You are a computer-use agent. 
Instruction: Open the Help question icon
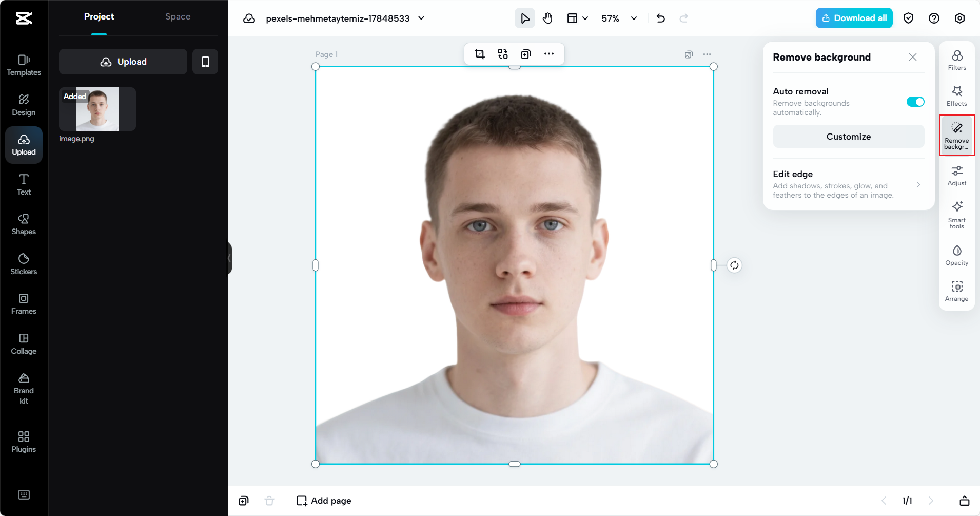tap(934, 18)
